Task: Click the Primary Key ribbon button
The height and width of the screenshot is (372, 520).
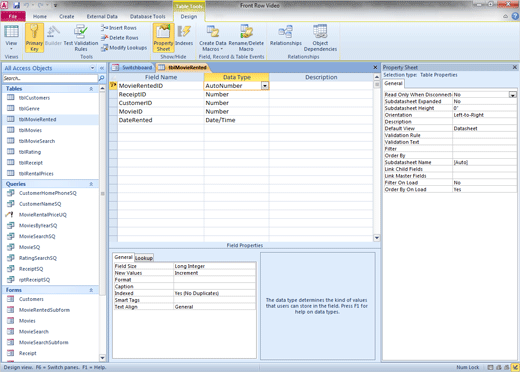Action: (34, 38)
